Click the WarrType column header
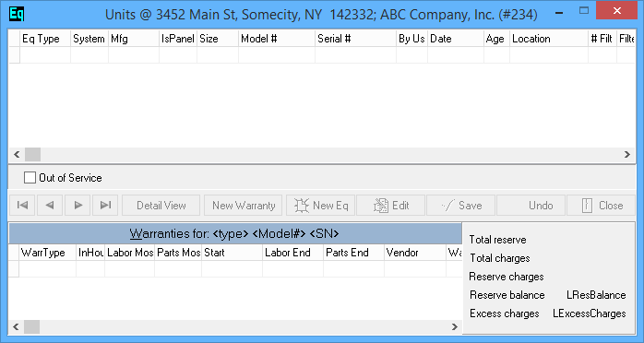The height and width of the screenshot is (343, 644). point(48,253)
